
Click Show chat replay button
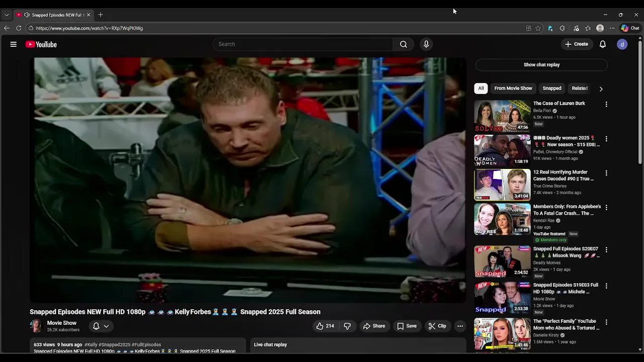[541, 64]
